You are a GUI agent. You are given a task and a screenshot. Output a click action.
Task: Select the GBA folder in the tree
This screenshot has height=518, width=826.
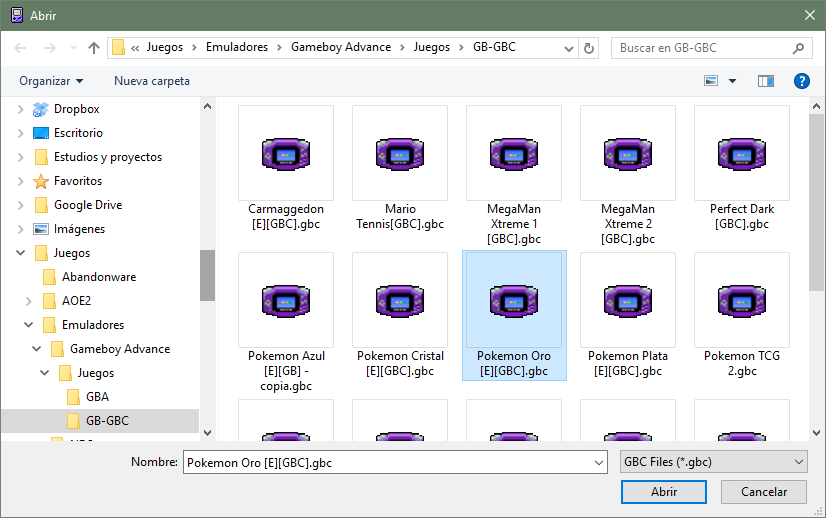[x=97, y=397]
